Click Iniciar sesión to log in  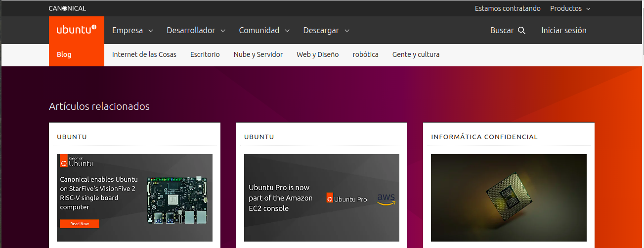[x=563, y=31]
